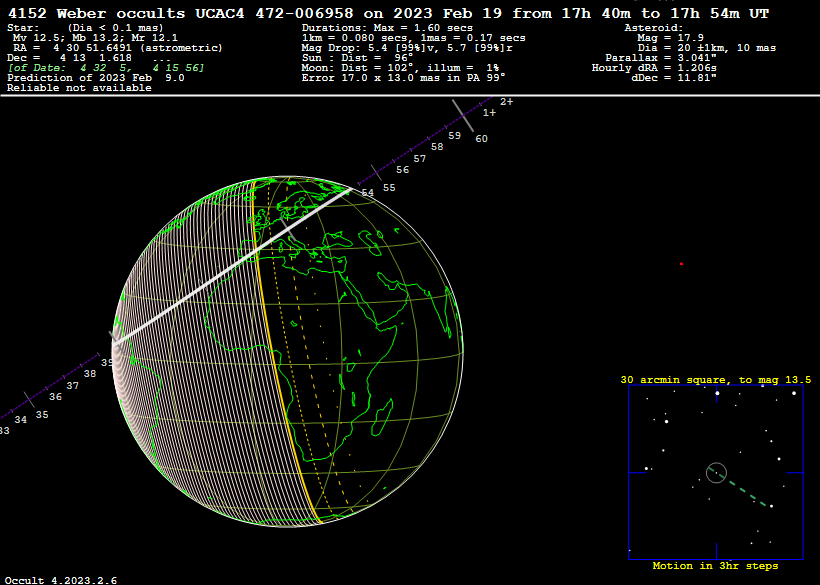Click "Hourly dRA = 1.206s"

(x=654, y=68)
